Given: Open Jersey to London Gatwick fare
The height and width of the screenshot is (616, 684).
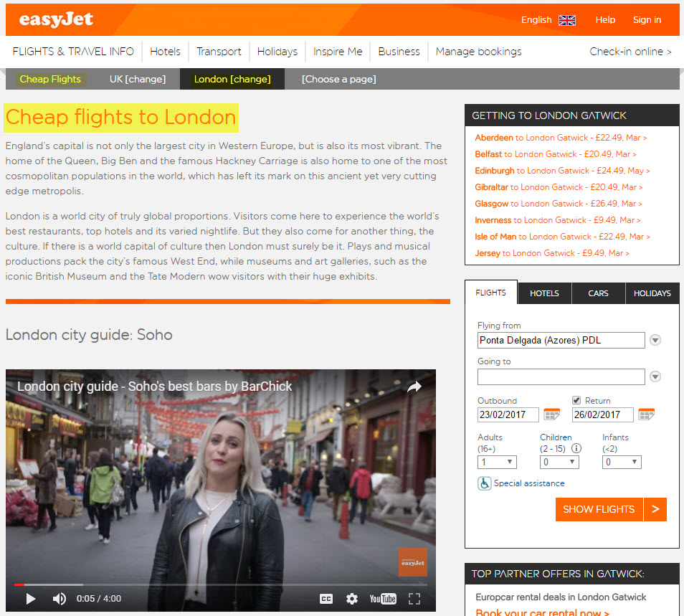Looking at the screenshot, I should 552,253.
